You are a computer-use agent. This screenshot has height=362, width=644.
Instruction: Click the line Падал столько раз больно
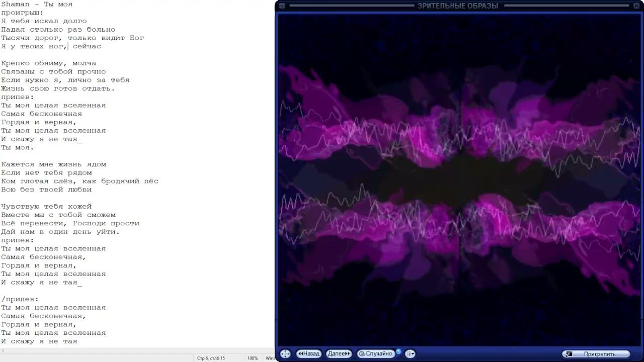point(58,30)
